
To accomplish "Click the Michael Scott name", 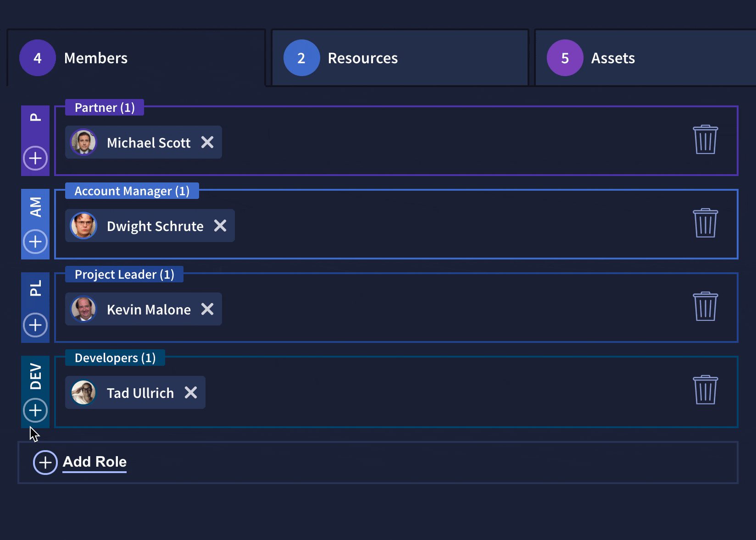I will [x=149, y=143].
